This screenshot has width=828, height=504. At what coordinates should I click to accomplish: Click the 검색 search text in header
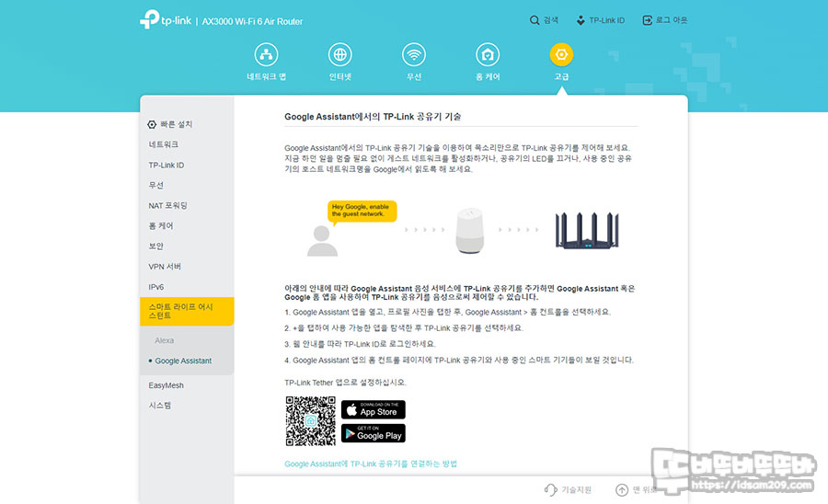click(x=551, y=20)
